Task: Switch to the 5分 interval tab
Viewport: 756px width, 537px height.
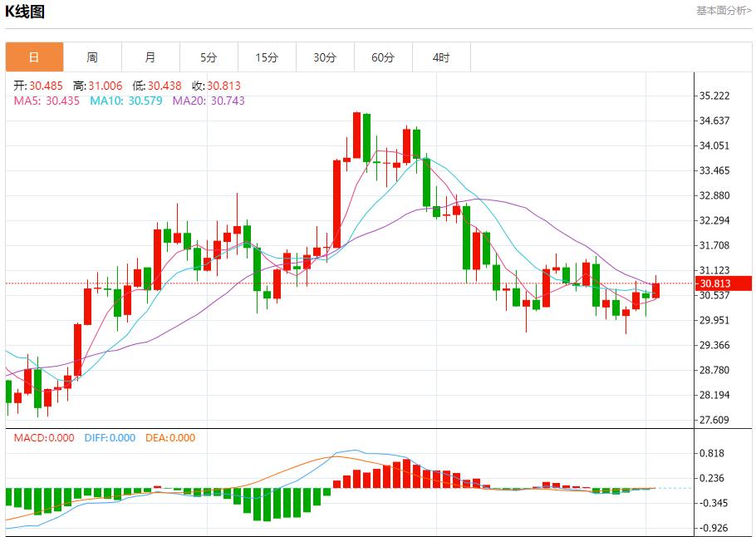Action: coord(209,57)
